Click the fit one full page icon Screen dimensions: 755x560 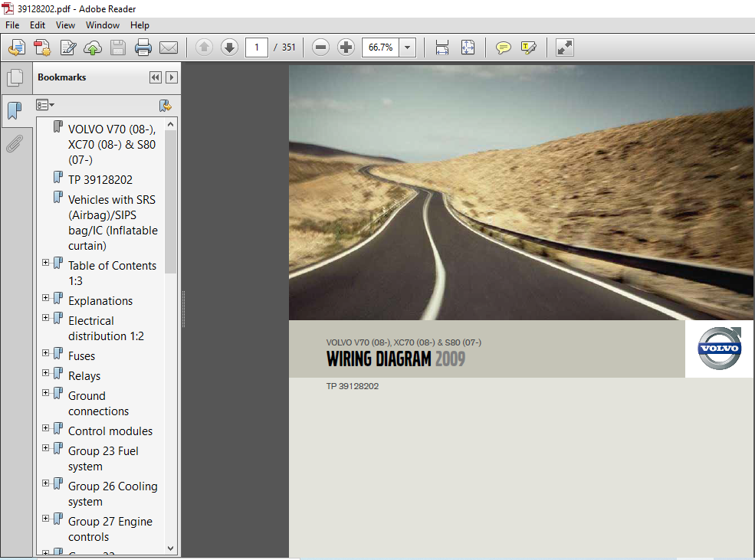click(468, 47)
